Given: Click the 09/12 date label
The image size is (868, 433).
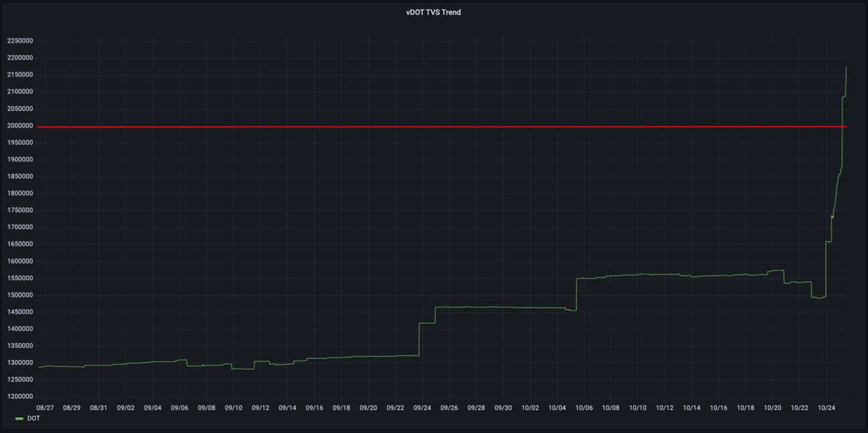Looking at the screenshot, I should 260,408.
